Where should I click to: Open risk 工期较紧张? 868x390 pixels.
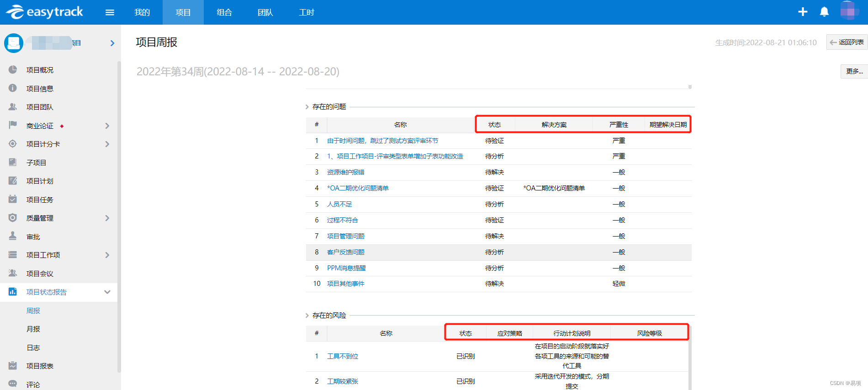(x=343, y=381)
